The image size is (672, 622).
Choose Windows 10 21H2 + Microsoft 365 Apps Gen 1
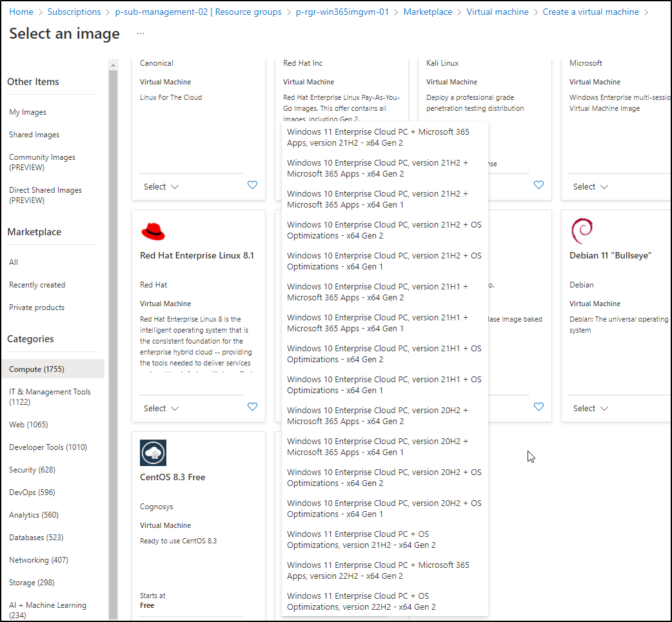pyautogui.click(x=384, y=199)
